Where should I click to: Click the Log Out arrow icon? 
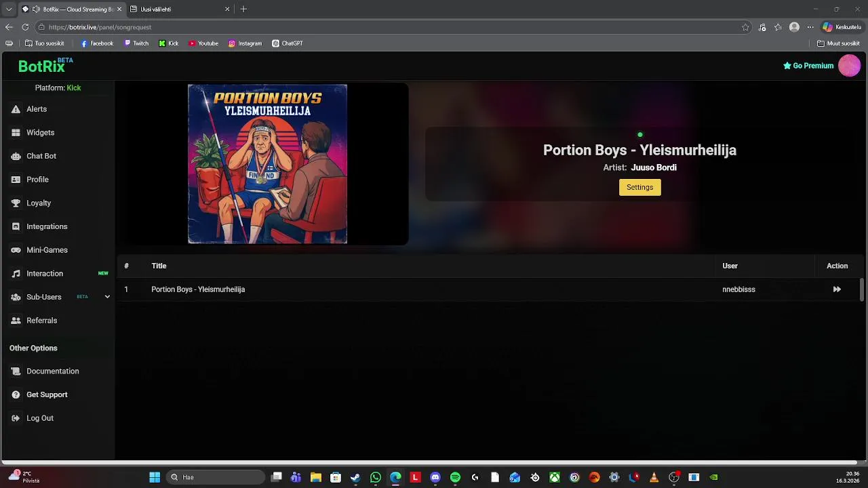click(x=16, y=418)
